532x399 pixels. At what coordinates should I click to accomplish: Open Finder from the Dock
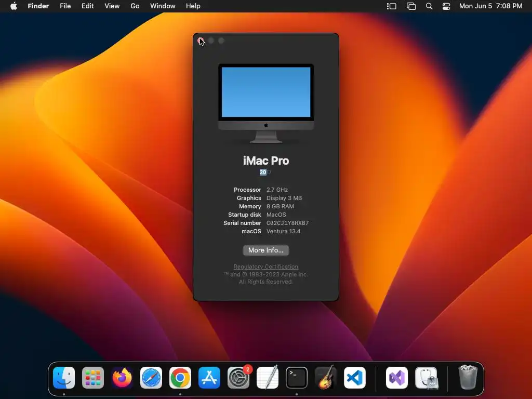pyautogui.click(x=64, y=378)
